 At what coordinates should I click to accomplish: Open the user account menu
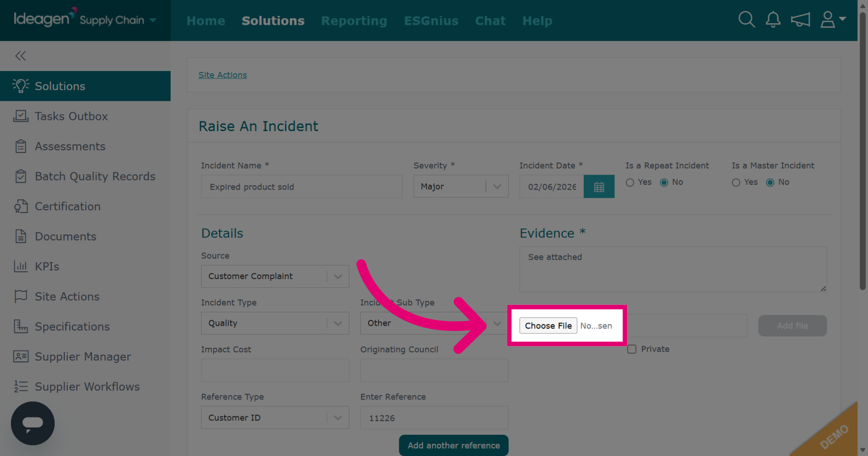pos(833,20)
